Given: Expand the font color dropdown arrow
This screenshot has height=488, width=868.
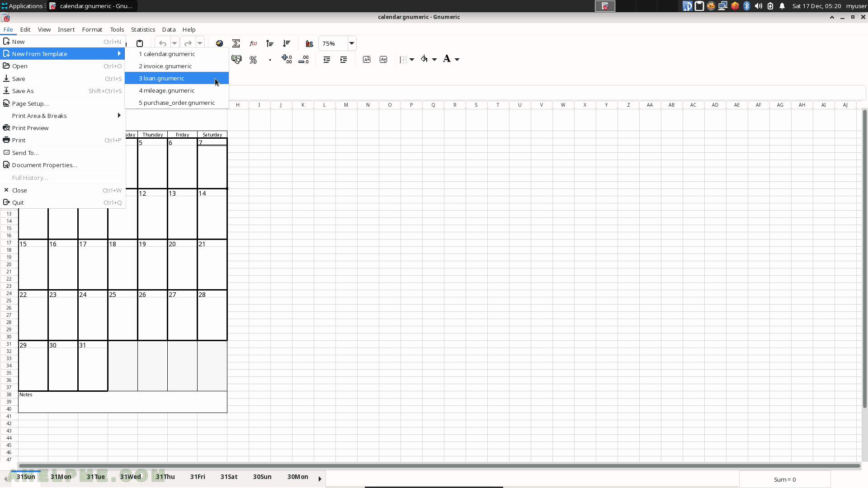Looking at the screenshot, I should click(x=457, y=59).
